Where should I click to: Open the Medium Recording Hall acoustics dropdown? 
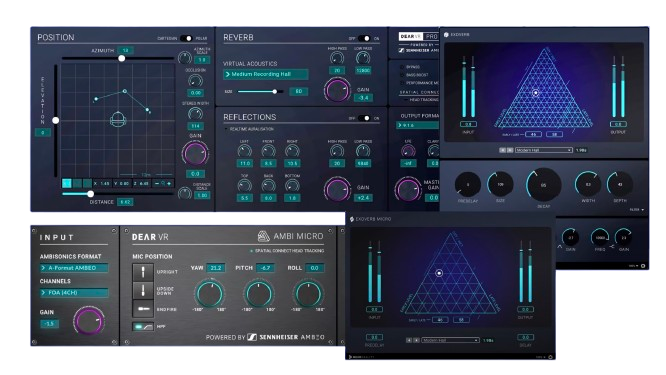coord(266,74)
